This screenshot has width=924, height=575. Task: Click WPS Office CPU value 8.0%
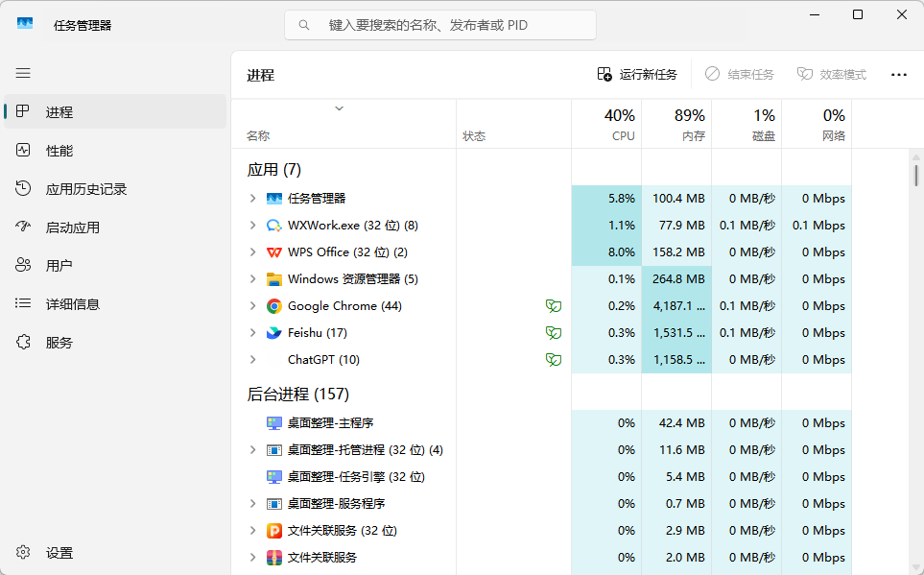click(621, 252)
